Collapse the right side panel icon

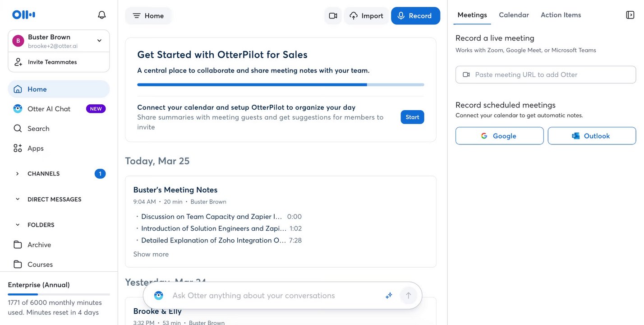click(630, 15)
